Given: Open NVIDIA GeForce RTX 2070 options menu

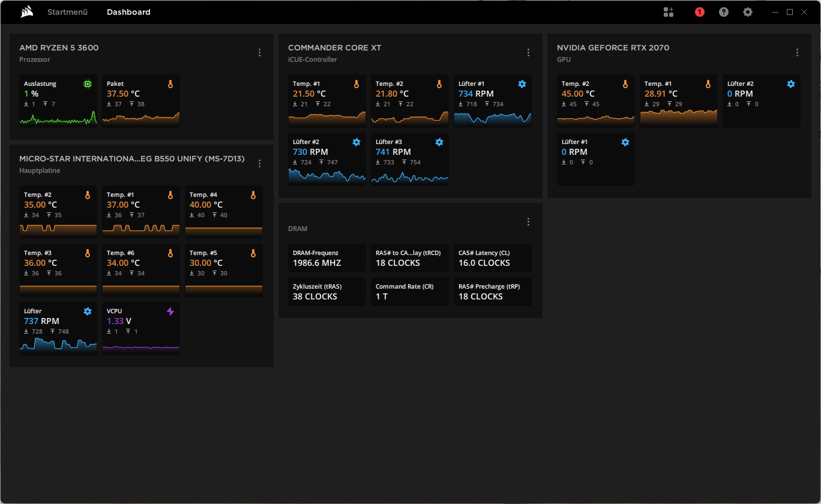Looking at the screenshot, I should [x=797, y=53].
